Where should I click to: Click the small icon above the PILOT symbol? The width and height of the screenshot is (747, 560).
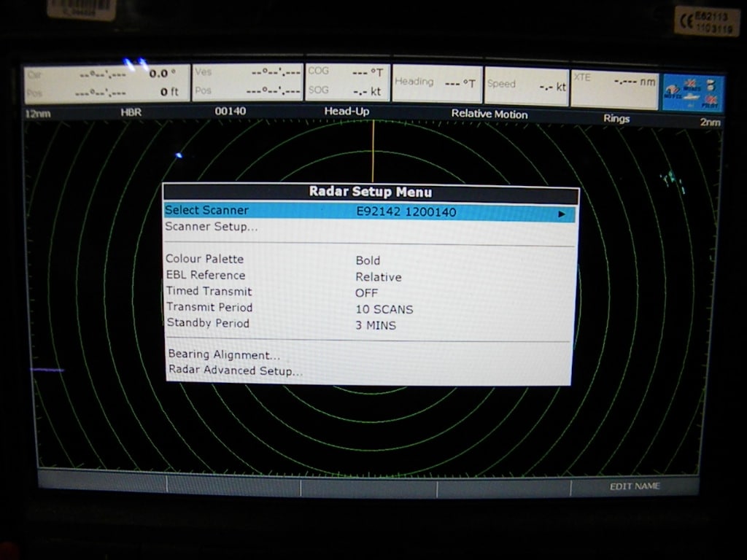tap(710, 83)
